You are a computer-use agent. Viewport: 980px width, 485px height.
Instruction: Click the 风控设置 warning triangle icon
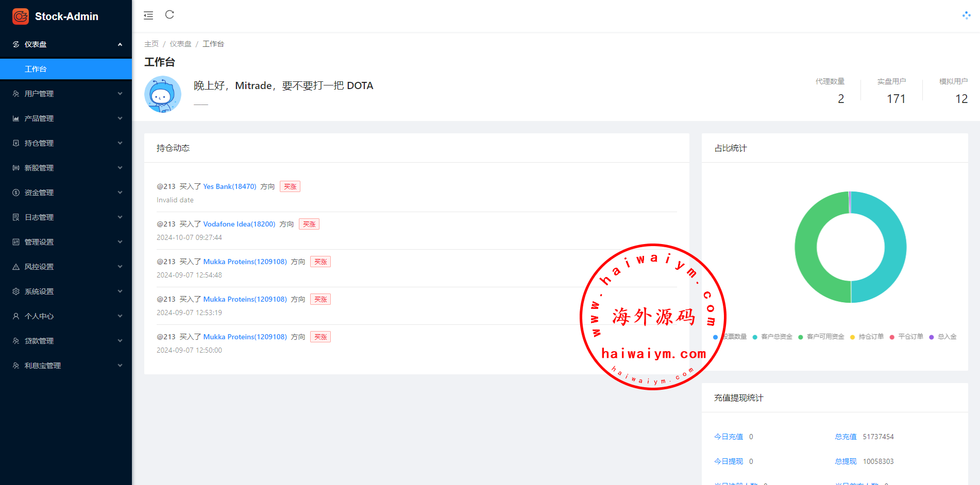(x=16, y=267)
